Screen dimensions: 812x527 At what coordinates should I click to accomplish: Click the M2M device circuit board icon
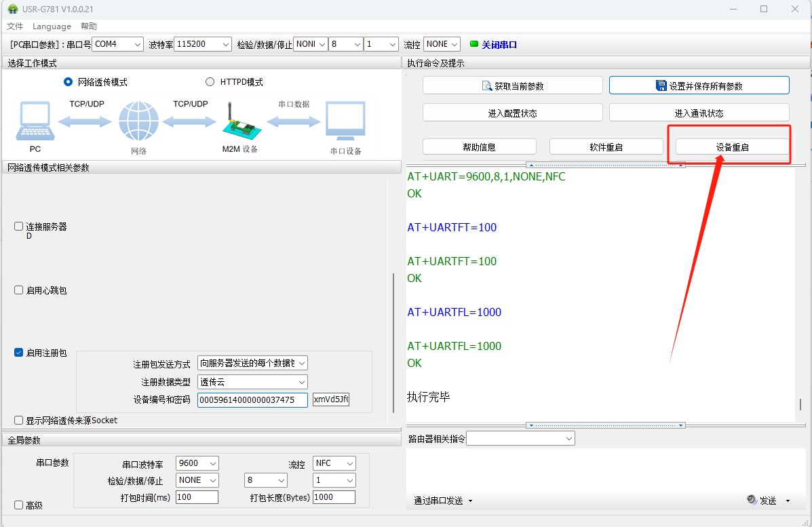[239, 123]
